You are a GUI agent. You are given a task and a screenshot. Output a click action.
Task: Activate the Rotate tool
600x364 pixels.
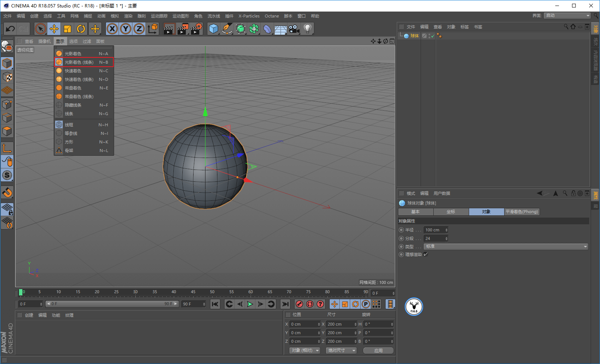tap(81, 29)
